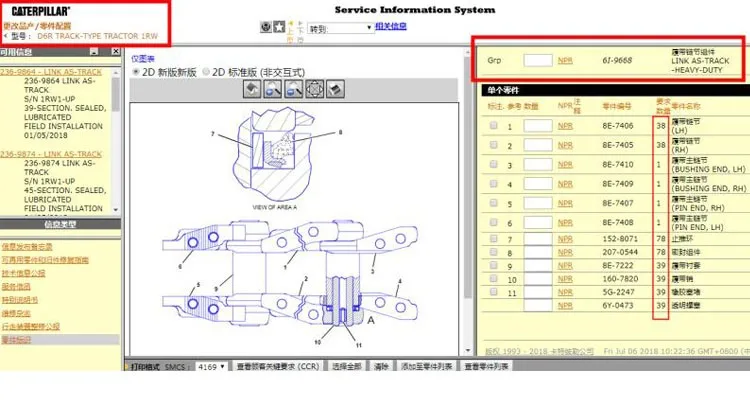
Task: Click NPR link for part 152-8071
Action: [565, 239]
